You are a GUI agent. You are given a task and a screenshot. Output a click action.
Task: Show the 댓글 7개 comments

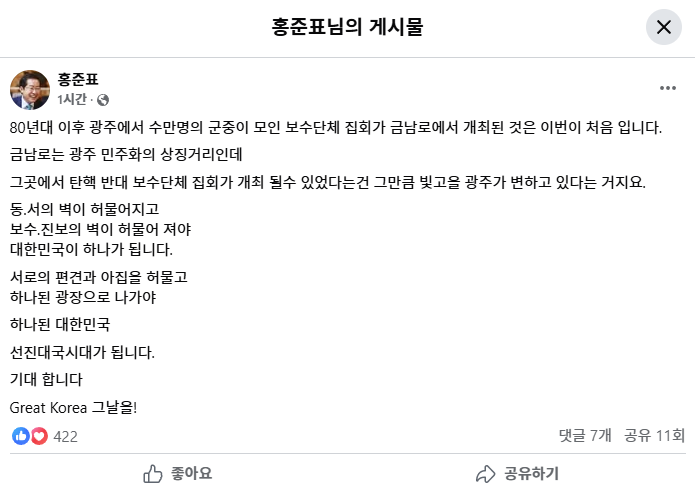[585, 436]
